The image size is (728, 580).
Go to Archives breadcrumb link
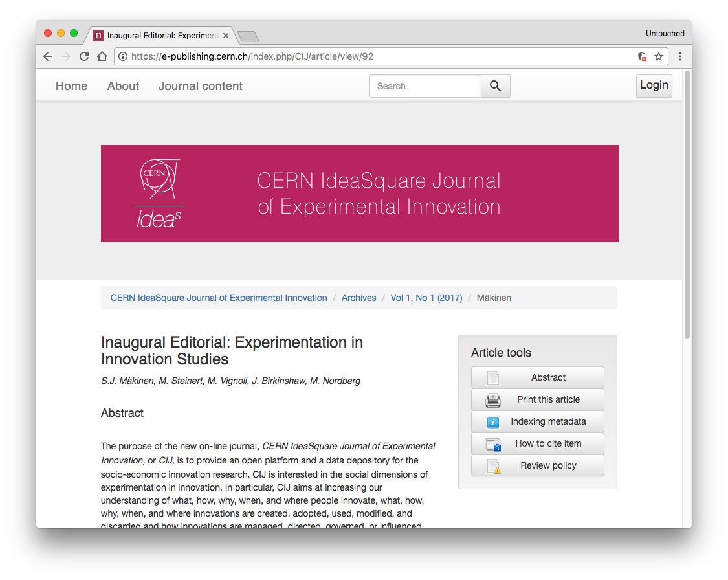359,298
